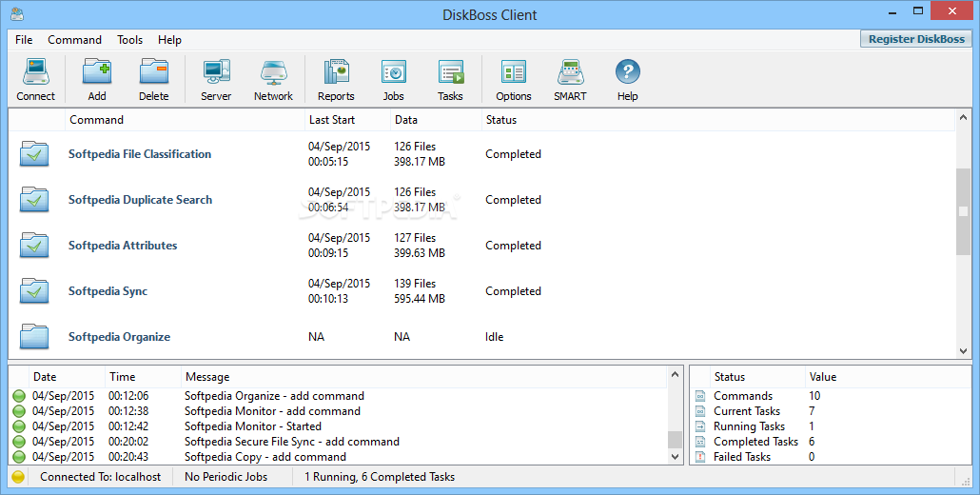This screenshot has height=495, width=980.
Task: Select 'Softpedia Secure File Sync - add command' message
Action: 292,442
